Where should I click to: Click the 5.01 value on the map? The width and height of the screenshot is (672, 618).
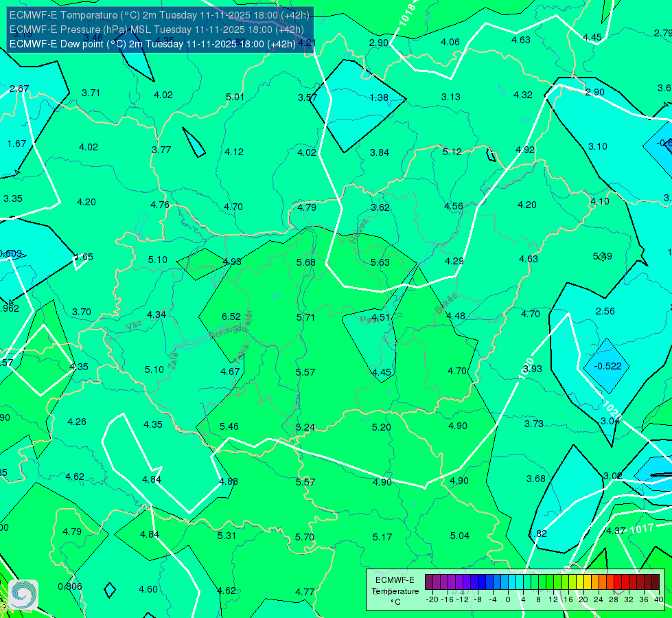click(x=235, y=97)
